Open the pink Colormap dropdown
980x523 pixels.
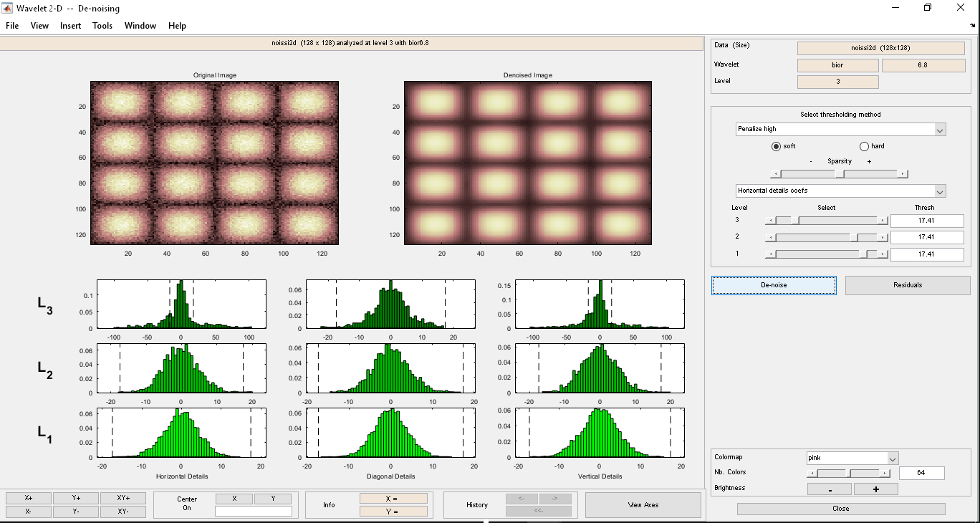pos(852,458)
